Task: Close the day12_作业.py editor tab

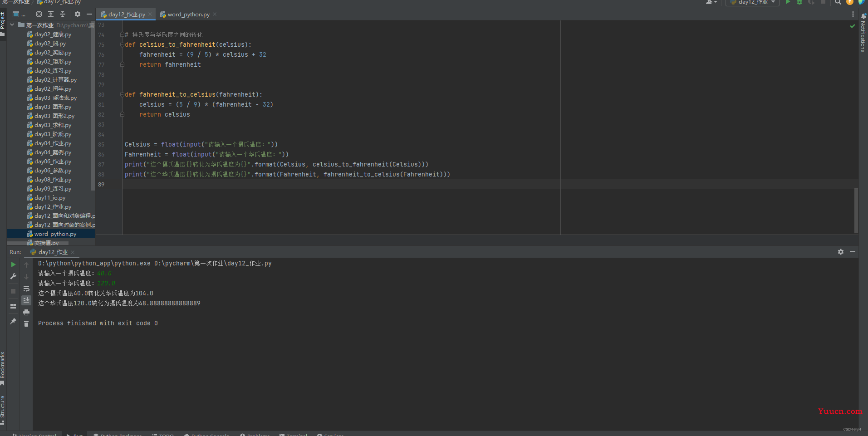Action: tap(150, 15)
